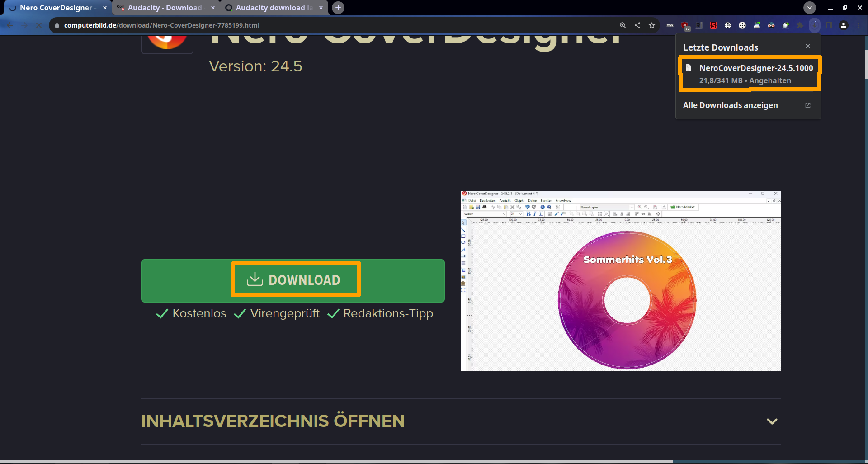Switch to the Audacity - Download tab

(165, 8)
